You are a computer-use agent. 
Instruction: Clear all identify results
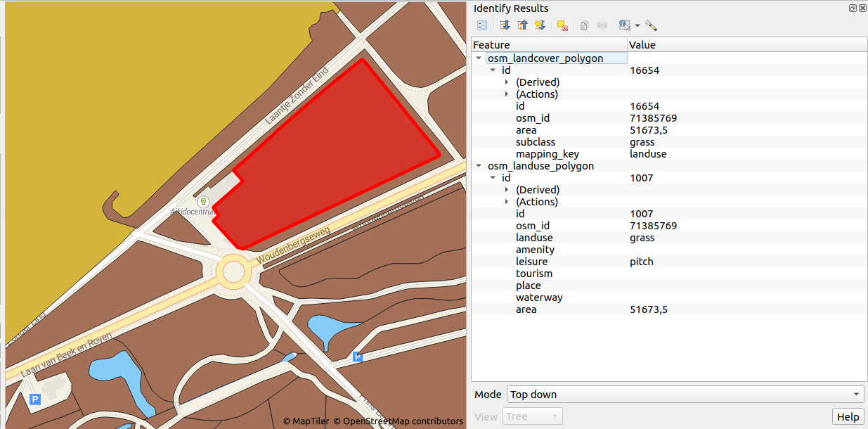click(562, 25)
